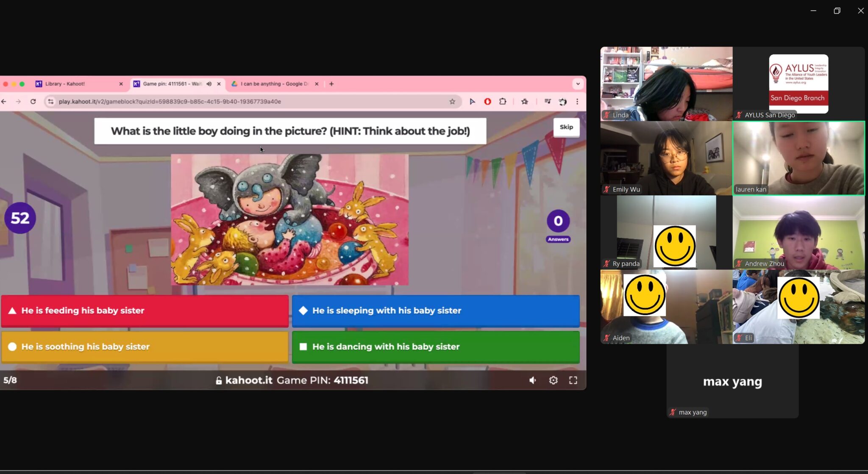Image resolution: width=868 pixels, height=474 pixels.
Task: Toggle Kahoot volume speaker icon
Action: click(x=533, y=380)
